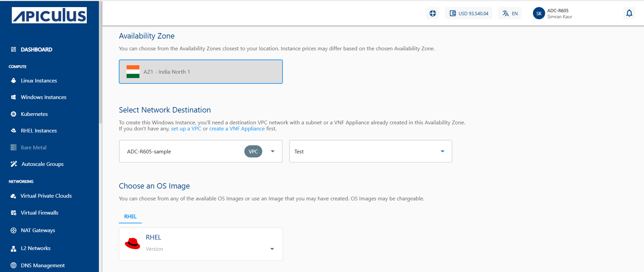Click the 'set up a VPC' link

186,129
